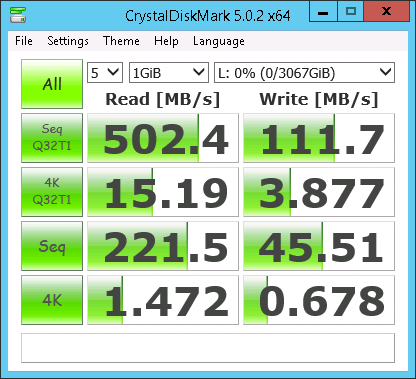The image size is (416, 379).
Task: Click the 4K read result 1.472
Action: pyautogui.click(x=163, y=300)
